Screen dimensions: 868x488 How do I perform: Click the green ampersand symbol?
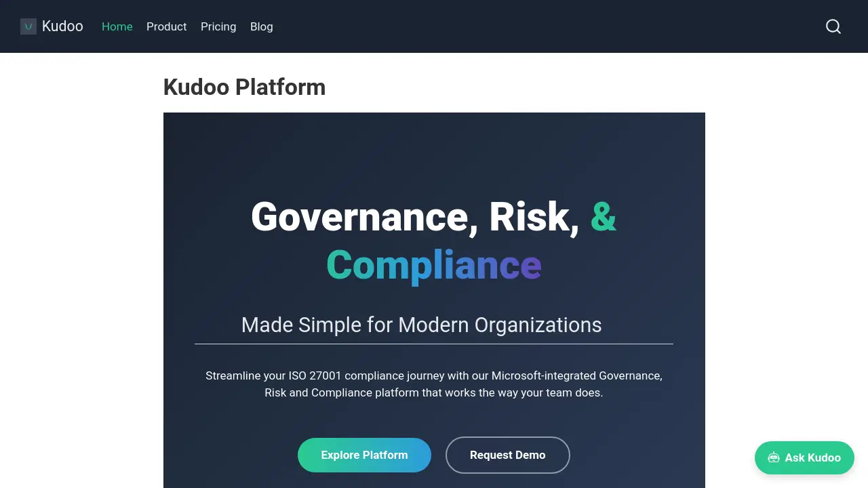click(604, 216)
